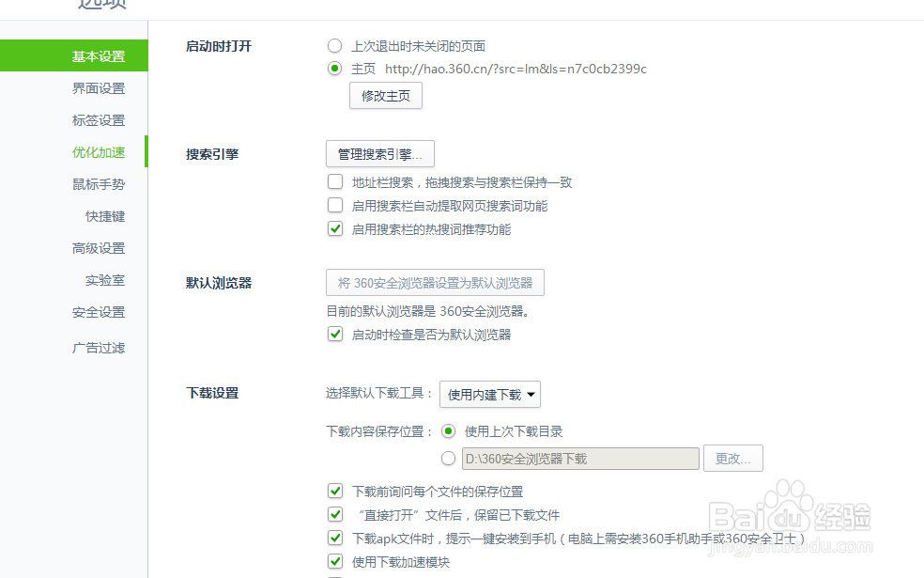Click 将360安全浏览器设置为默认浏览器 button
The image size is (924, 578).
(x=435, y=283)
